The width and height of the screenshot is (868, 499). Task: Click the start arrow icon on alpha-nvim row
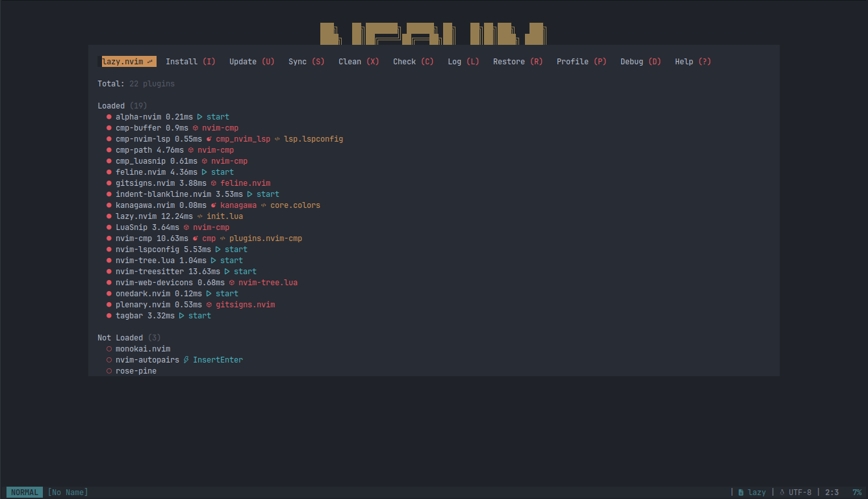[200, 117]
